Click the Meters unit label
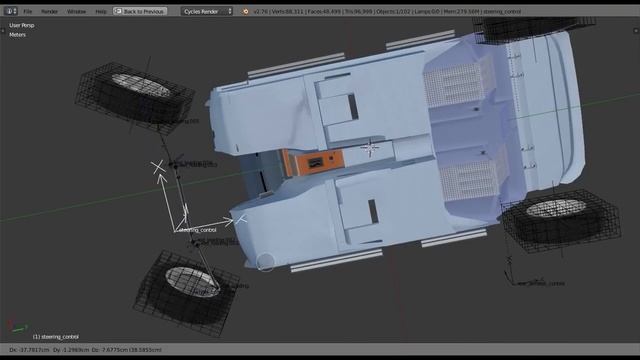Screen dimensions: 640x360 18,35
